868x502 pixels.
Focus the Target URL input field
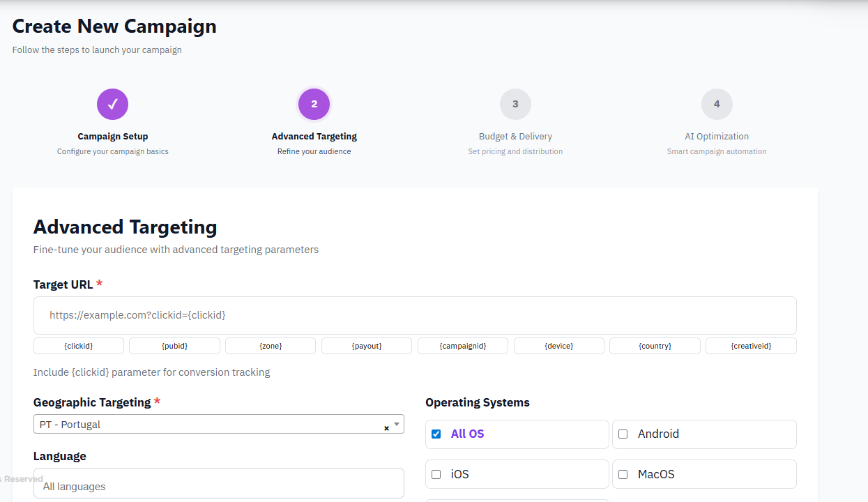click(415, 315)
